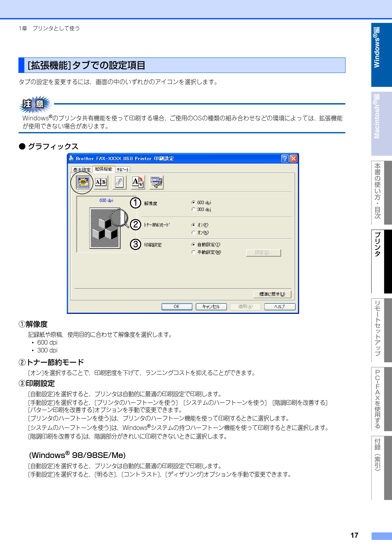Open the Macintosh編 side tab

(x=381, y=124)
